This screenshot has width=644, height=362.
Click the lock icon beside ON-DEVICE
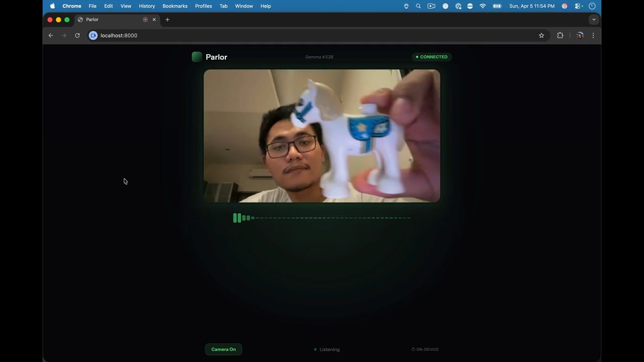(413, 349)
